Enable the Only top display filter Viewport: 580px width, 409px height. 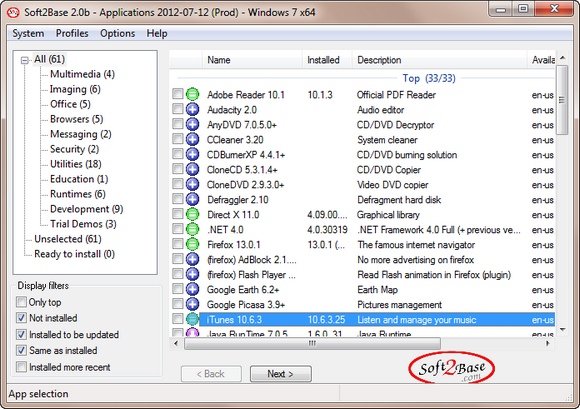[x=21, y=302]
